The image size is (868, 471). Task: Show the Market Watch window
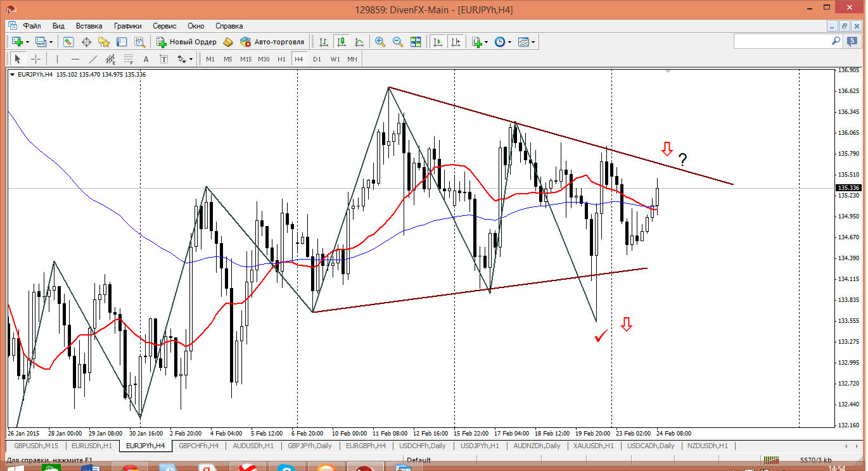coord(68,42)
